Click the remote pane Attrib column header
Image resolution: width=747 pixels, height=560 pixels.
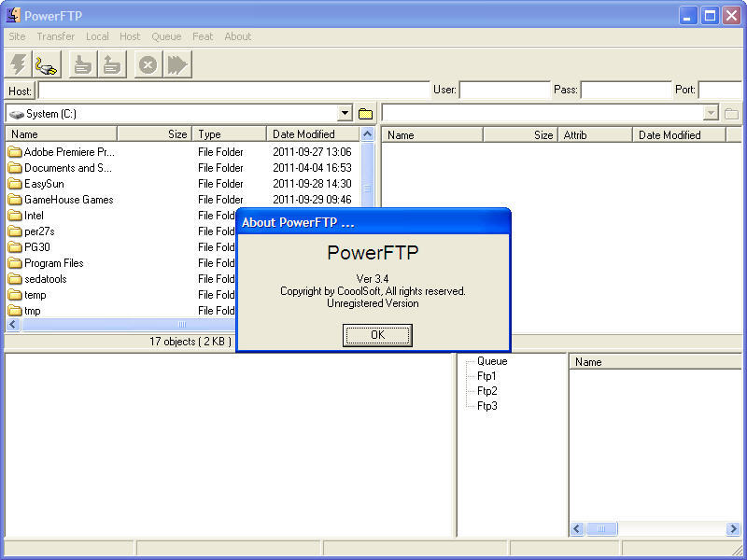click(x=595, y=135)
